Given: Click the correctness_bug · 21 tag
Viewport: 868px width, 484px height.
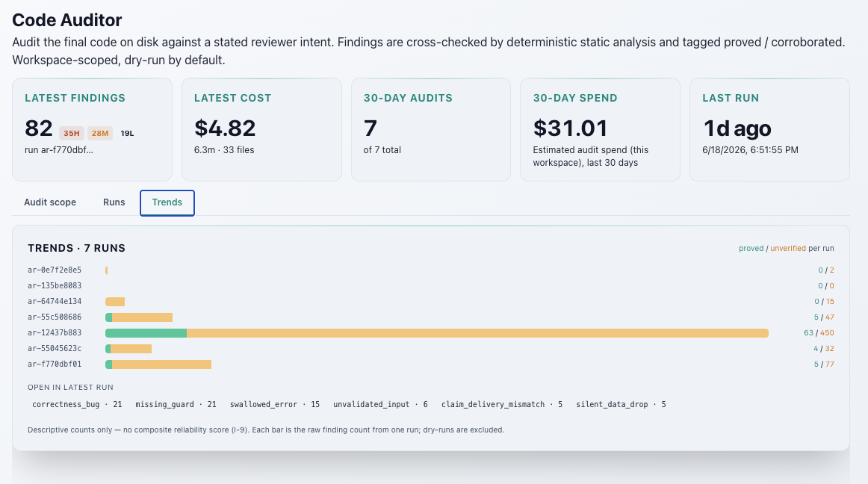Looking at the screenshot, I should click(x=77, y=405).
